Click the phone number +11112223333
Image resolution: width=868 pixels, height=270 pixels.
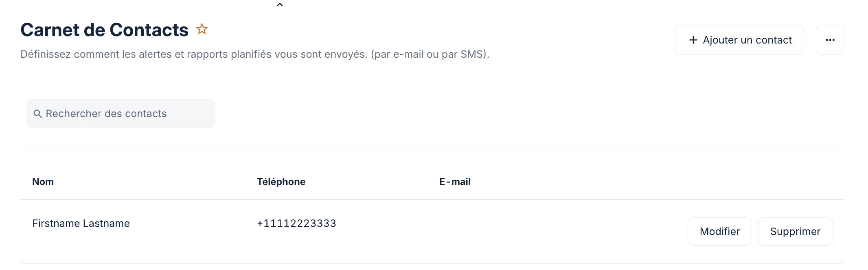point(296,223)
